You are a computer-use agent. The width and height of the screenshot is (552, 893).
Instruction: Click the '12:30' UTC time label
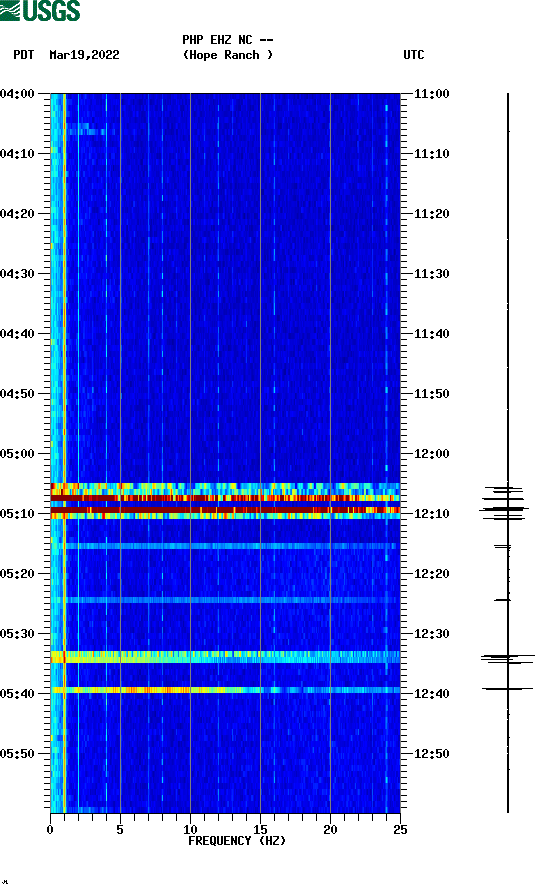point(431,633)
